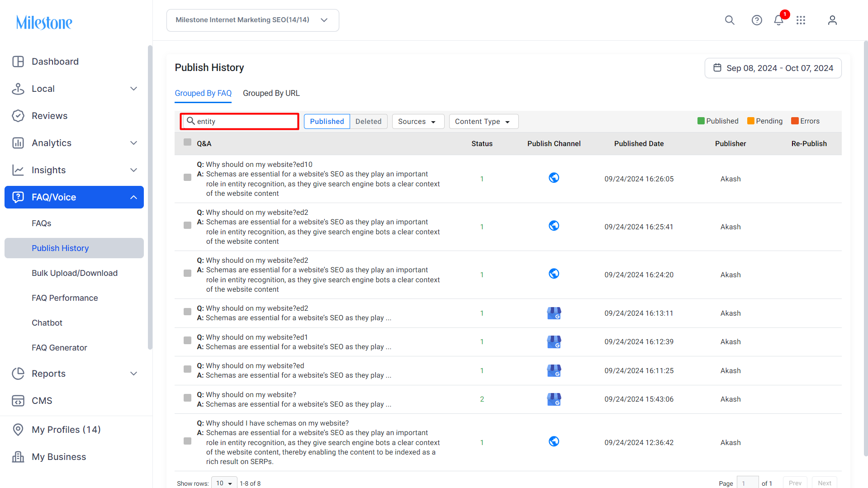
Task: Click the FAQ search field containing 'entity'
Action: tap(240, 121)
